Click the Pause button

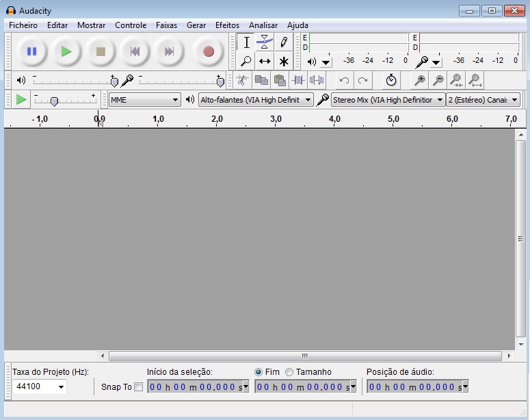31,51
